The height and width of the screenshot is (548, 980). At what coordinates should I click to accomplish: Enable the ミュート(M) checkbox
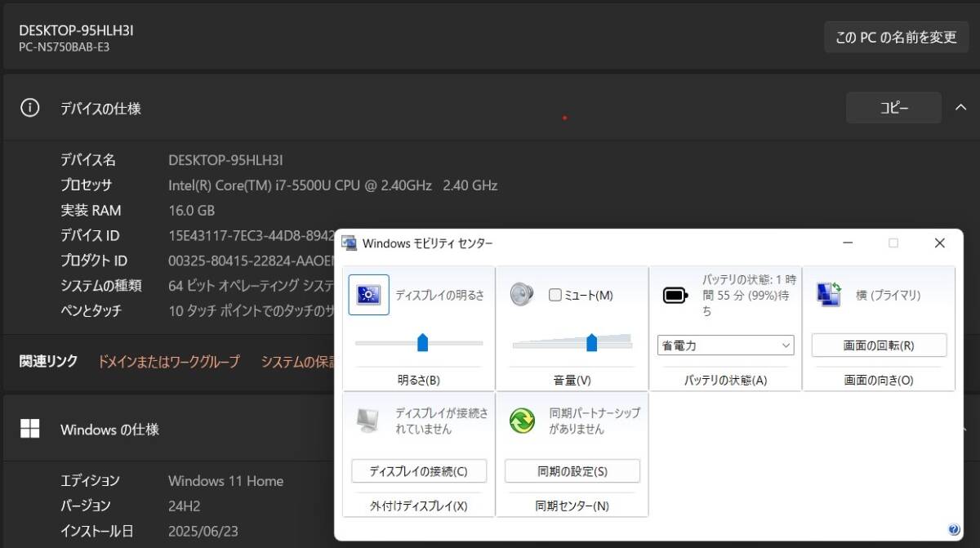tap(555, 295)
